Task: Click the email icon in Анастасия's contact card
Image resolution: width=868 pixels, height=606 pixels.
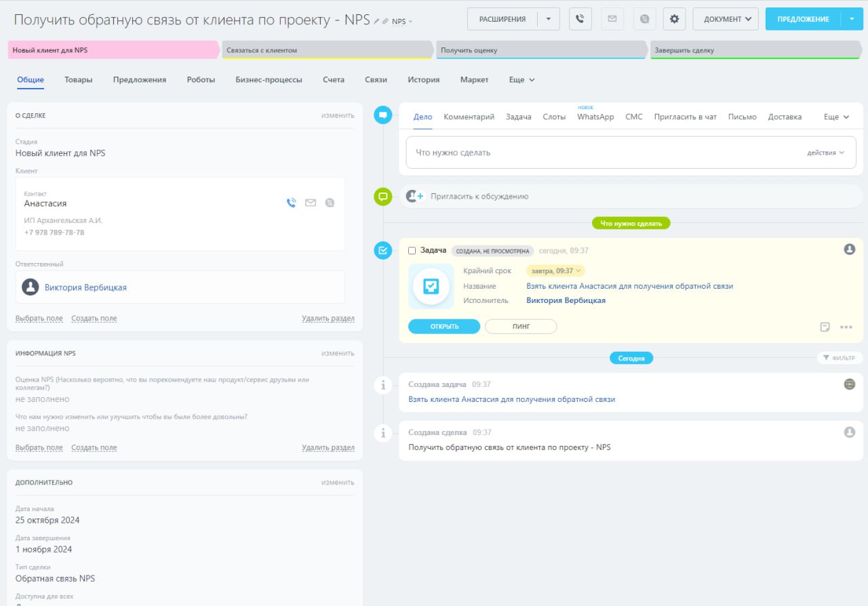Action: pyautogui.click(x=311, y=203)
